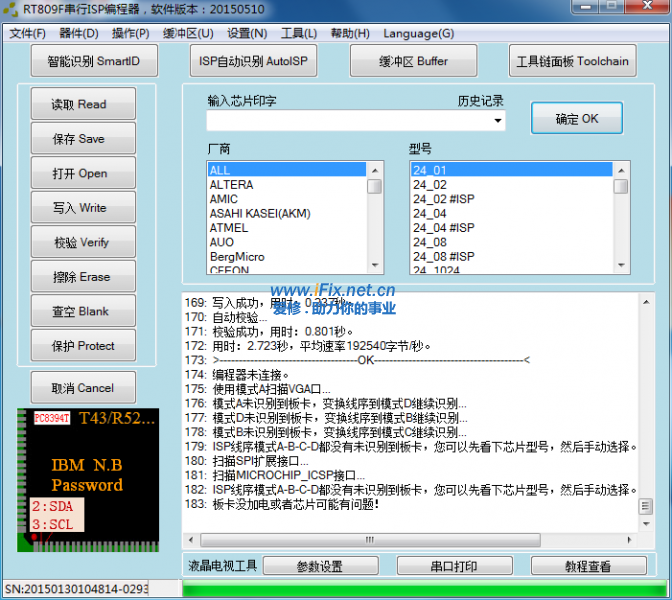672x600 pixels.
Task: Open the 工具链面板 Toolchain panel
Action: point(573,61)
